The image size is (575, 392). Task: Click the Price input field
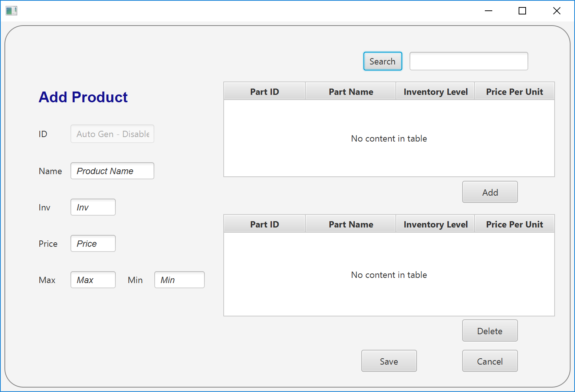click(x=93, y=243)
